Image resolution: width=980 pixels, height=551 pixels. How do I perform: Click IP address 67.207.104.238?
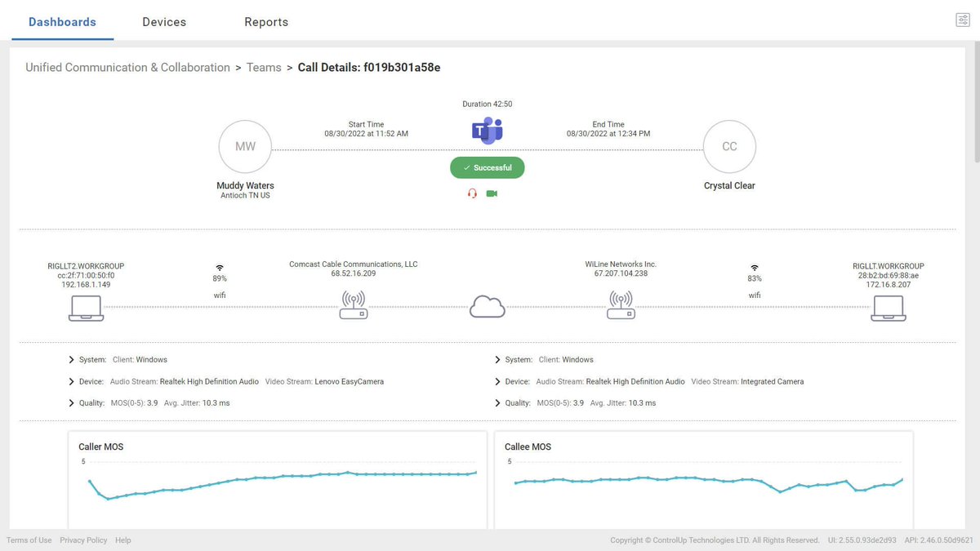coord(621,273)
